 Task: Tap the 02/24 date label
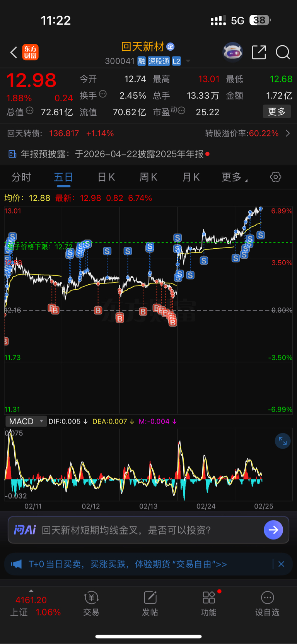coord(206,506)
